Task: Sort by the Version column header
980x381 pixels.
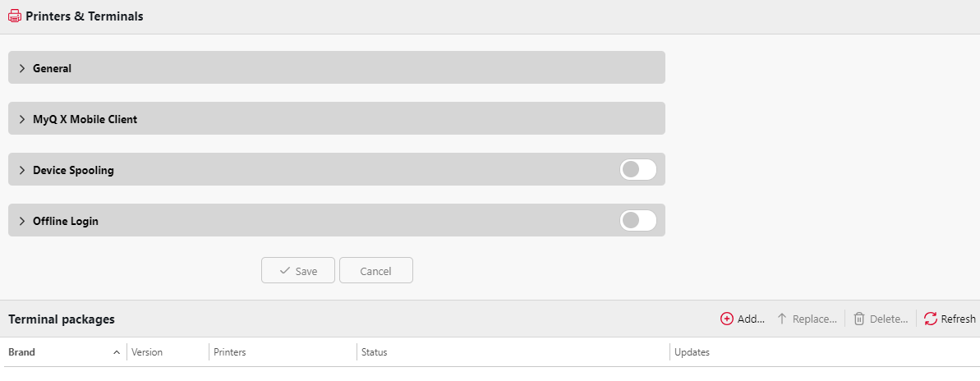Action: pos(147,352)
